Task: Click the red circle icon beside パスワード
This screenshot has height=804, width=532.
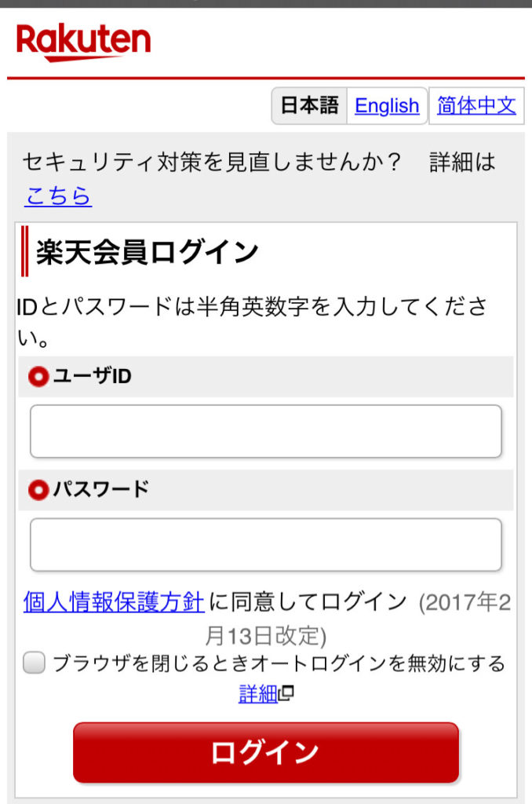Action: pyautogui.click(x=38, y=490)
